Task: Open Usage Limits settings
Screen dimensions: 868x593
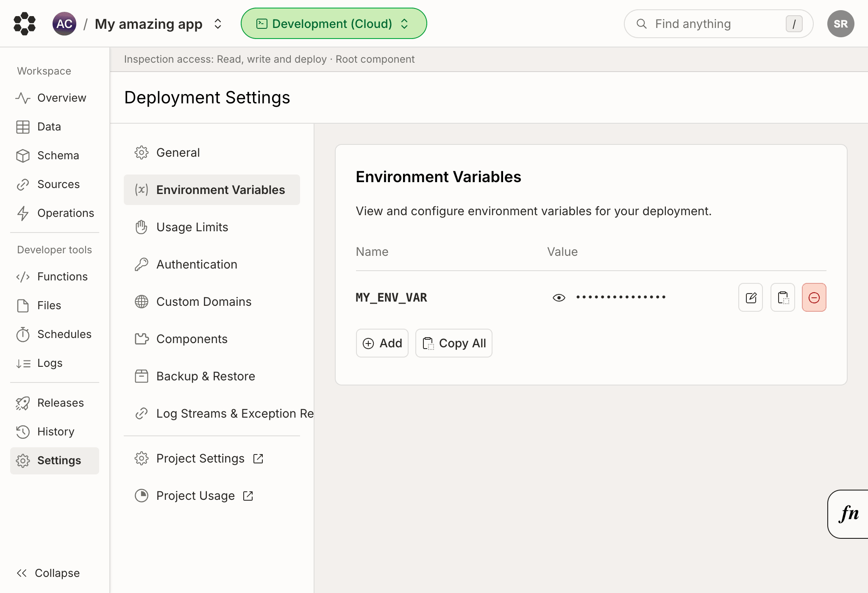Action: pos(212,227)
